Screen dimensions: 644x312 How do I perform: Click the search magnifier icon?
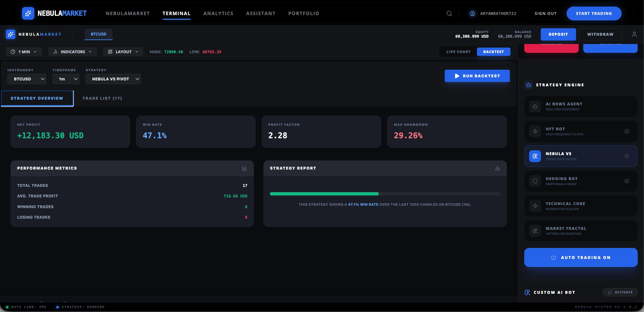tap(449, 14)
